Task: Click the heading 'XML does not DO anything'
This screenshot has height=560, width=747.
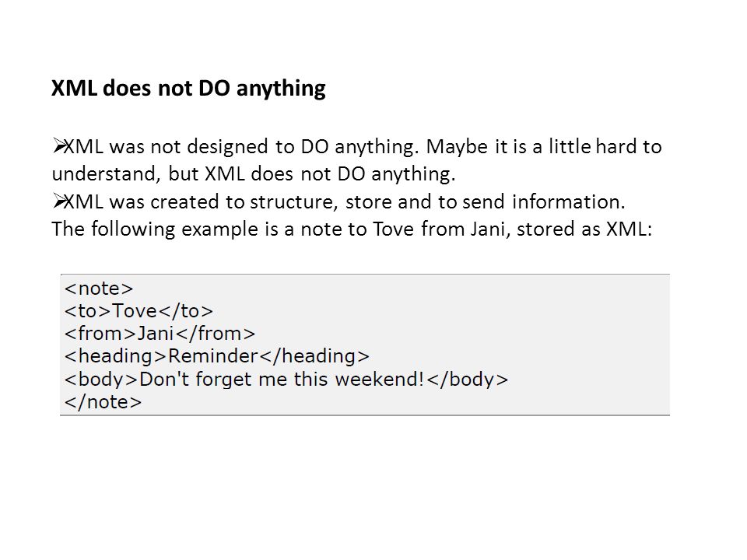Action: click(188, 89)
